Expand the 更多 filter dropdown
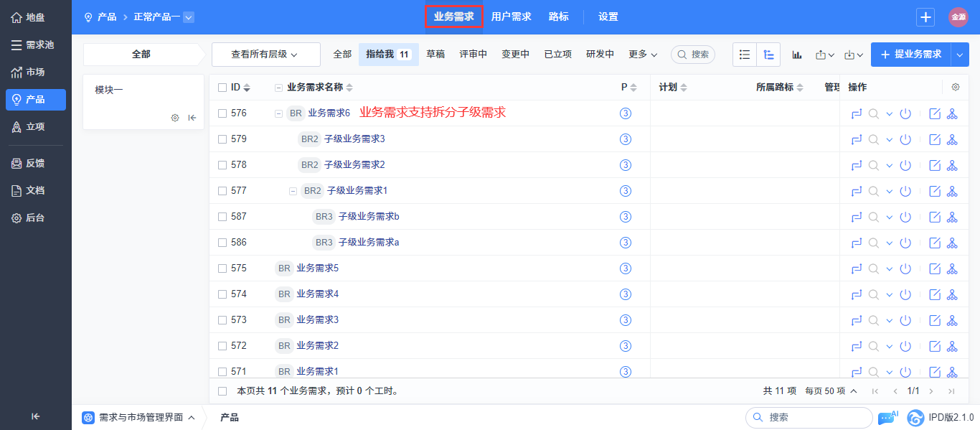 click(644, 55)
